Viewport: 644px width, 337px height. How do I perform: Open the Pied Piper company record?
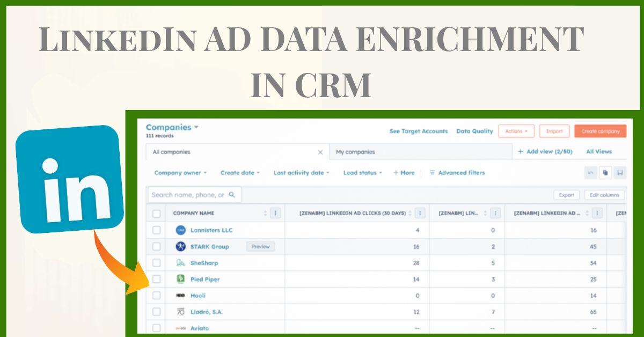[x=205, y=279]
